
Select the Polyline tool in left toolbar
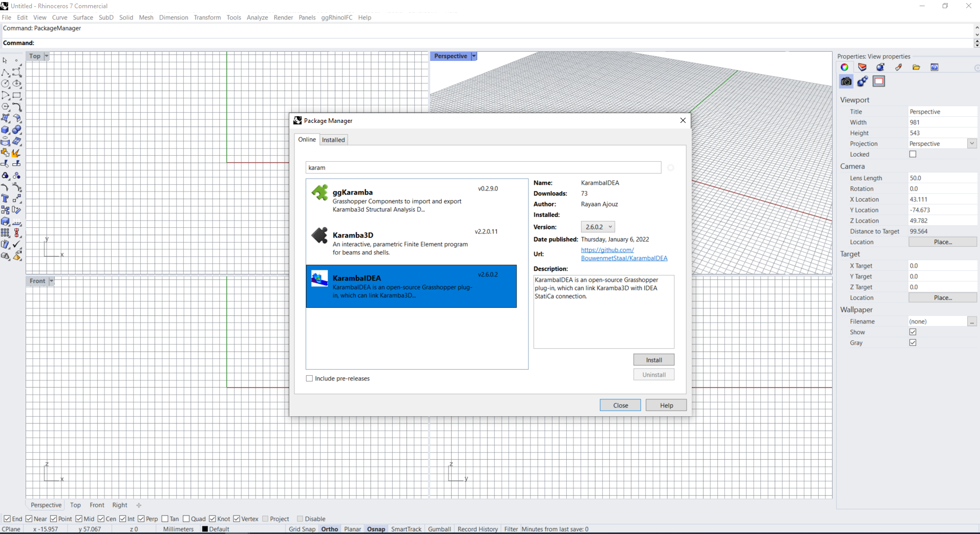(x=5, y=72)
